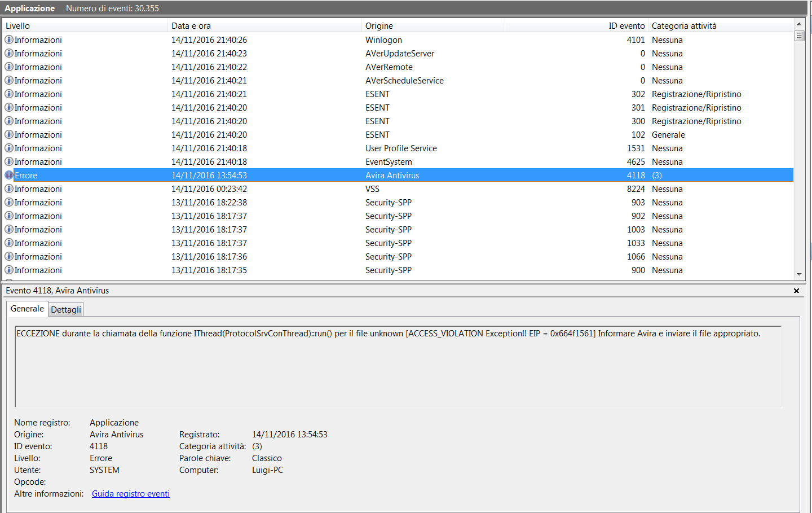The image size is (812, 513).
Task: Select the Generale tab
Action: click(x=27, y=309)
